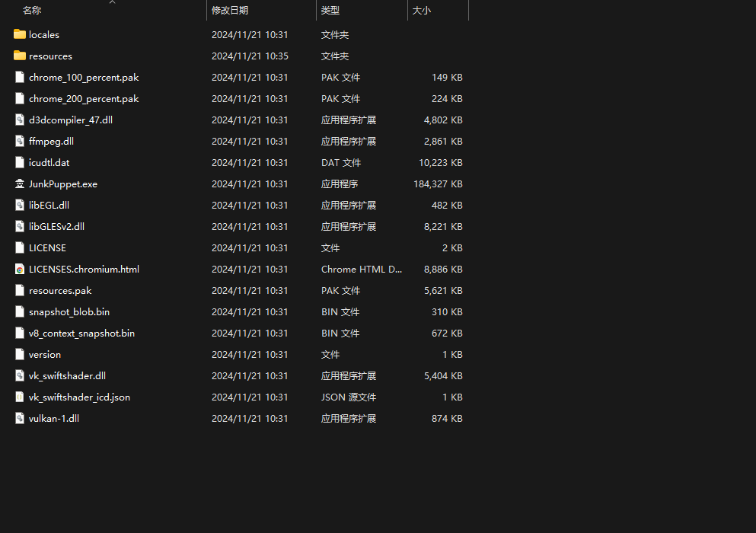Viewport: 756px width, 533px height.
Task: Select the LICENSE file name
Action: point(47,247)
